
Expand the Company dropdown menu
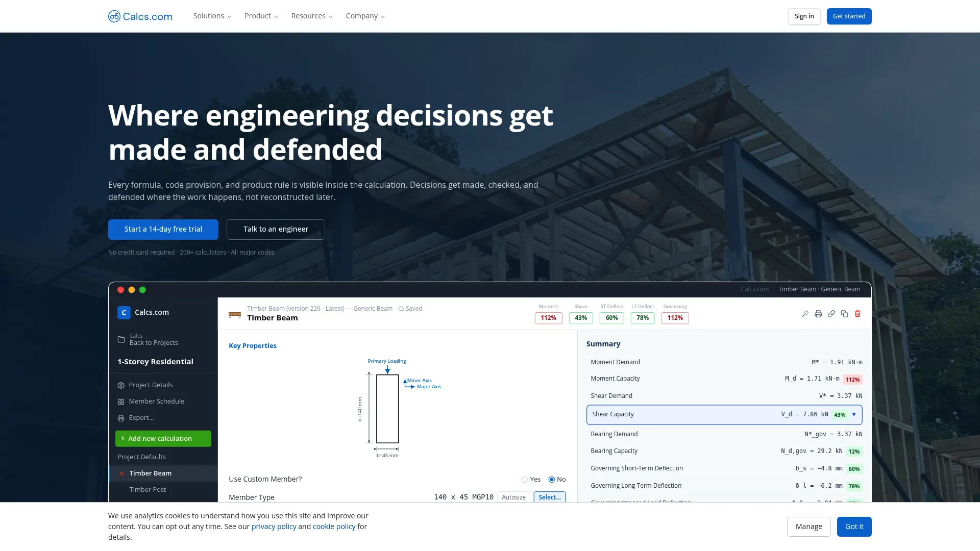tap(365, 16)
